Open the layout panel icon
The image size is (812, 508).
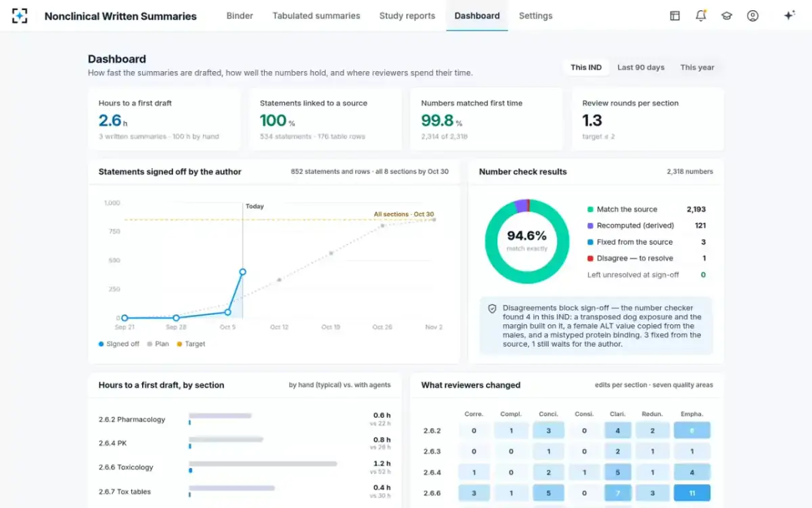(x=675, y=16)
